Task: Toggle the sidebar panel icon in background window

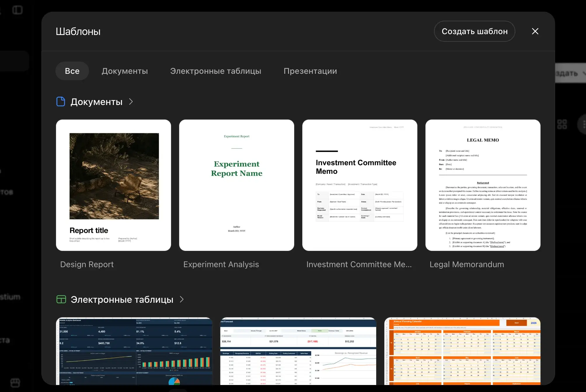Action: (x=18, y=10)
